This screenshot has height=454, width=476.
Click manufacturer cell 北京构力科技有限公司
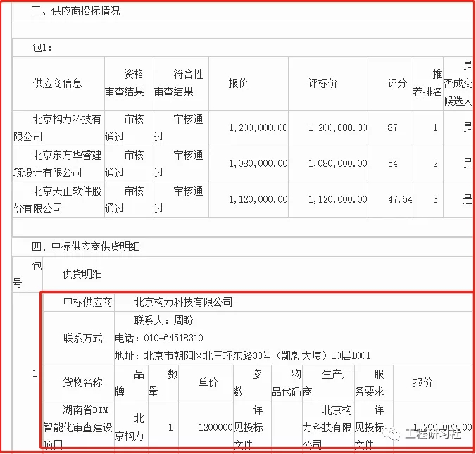(x=327, y=427)
